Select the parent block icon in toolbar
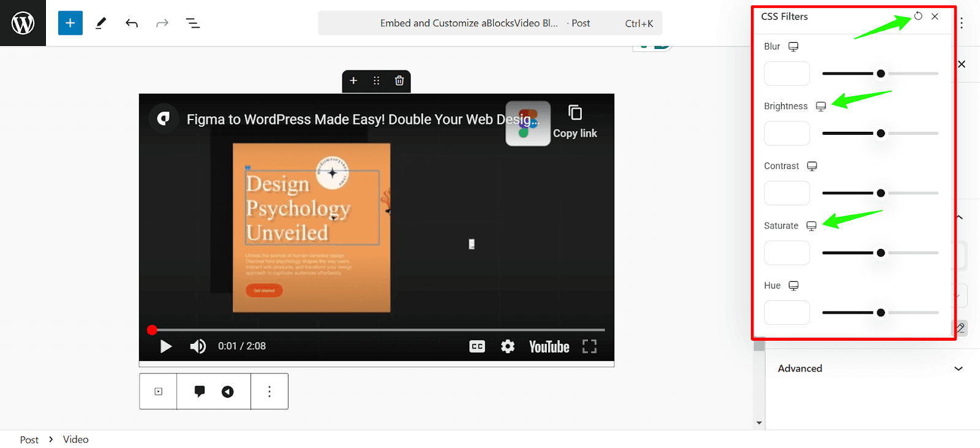The image size is (980, 448). (159, 392)
